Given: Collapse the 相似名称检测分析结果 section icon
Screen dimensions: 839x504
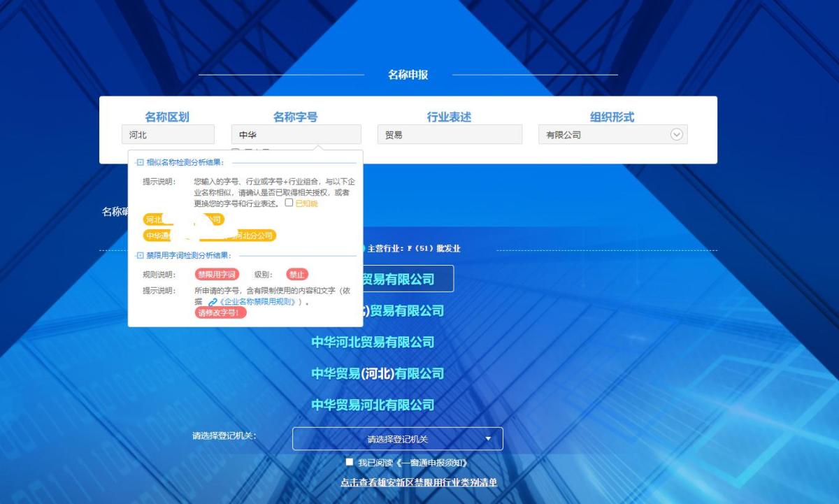Looking at the screenshot, I should (x=140, y=162).
